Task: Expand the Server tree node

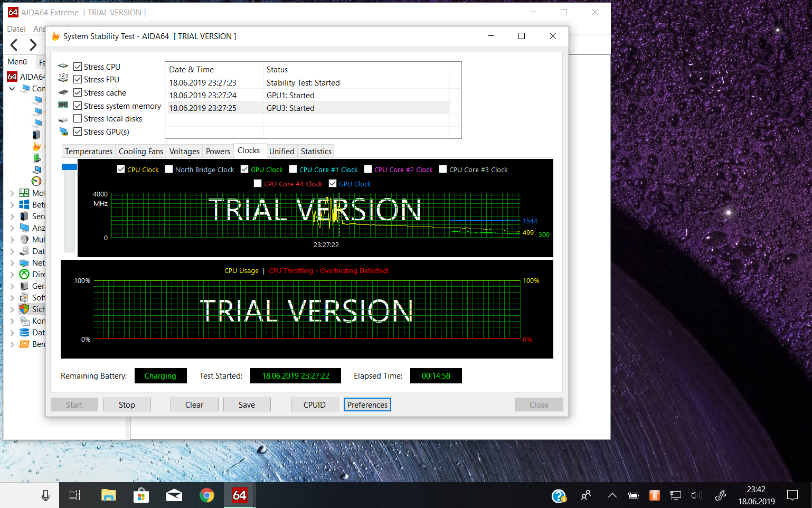Action: [x=12, y=217]
